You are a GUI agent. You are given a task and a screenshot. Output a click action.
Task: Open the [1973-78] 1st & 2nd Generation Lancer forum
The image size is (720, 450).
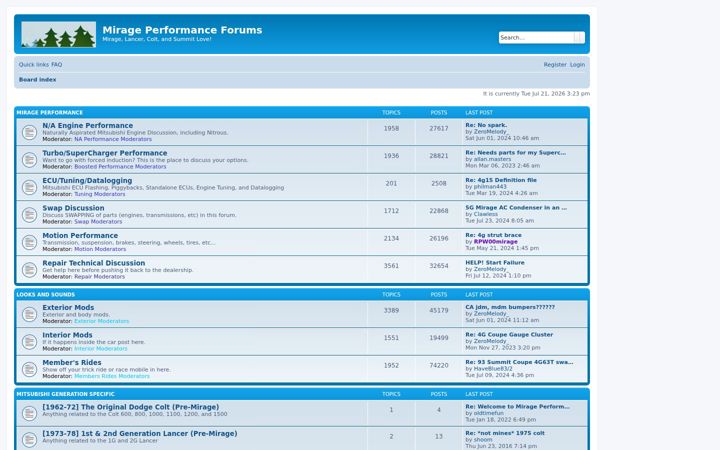(140, 433)
